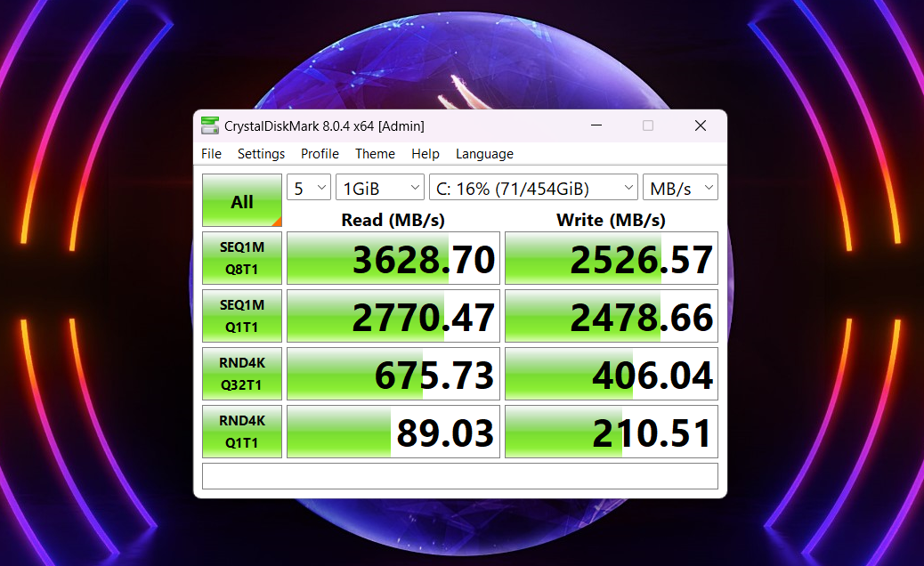Click the CrystalDiskMark 8.0.4 x64 title text
924x566 pixels.
click(324, 126)
